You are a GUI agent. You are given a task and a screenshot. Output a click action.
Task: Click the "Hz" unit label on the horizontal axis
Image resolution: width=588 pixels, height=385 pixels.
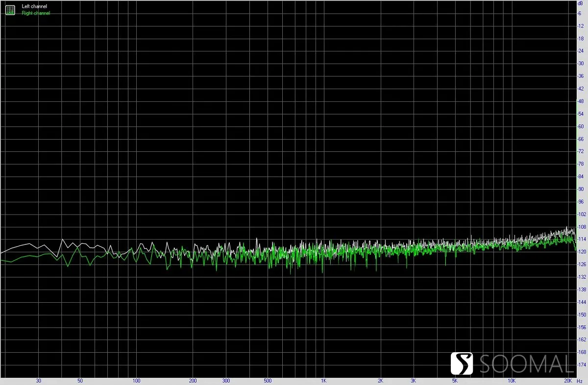580,381
